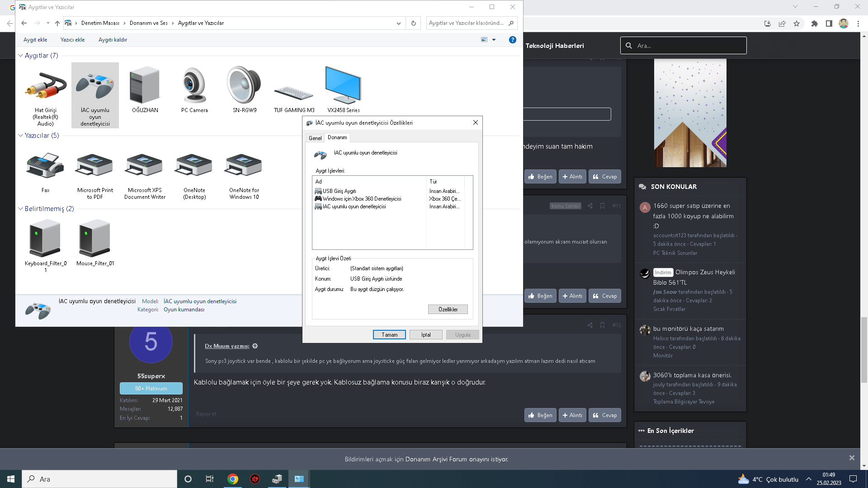Collapse the Belirtilmemiş (2) group
868x488 pixels.
point(20,209)
